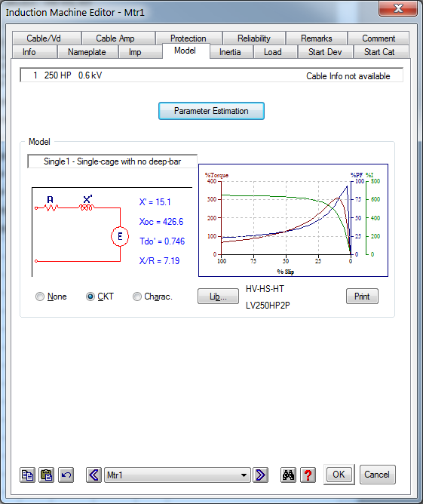Viewport: 423px width, 504px height.
Task: Click the Paste clipboard icon
Action: tap(47, 475)
